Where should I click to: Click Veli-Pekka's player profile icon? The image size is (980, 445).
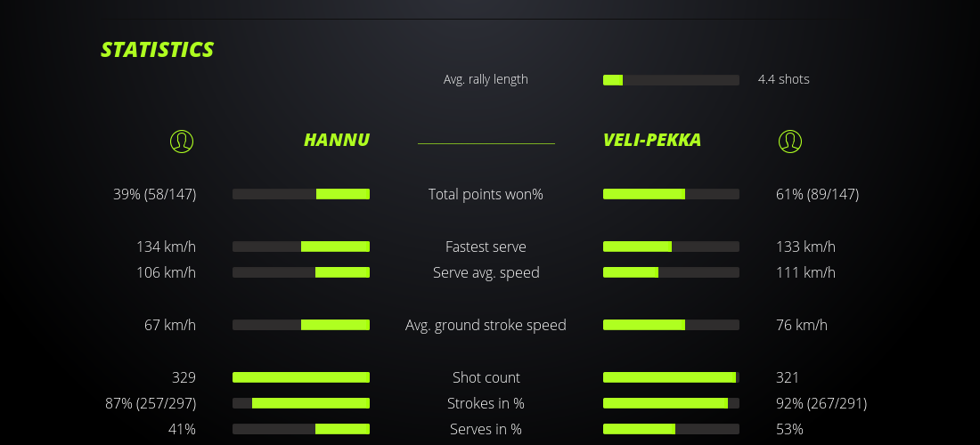coord(789,141)
